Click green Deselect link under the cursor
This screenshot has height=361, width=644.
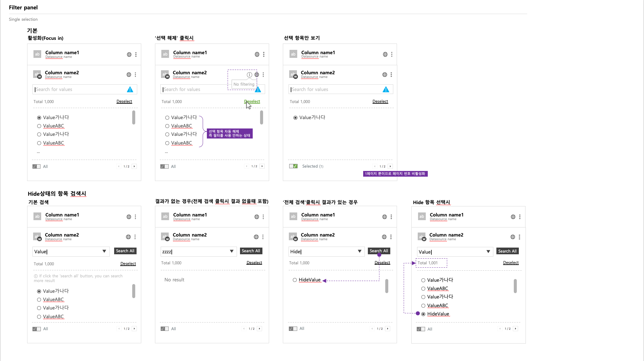click(x=252, y=101)
